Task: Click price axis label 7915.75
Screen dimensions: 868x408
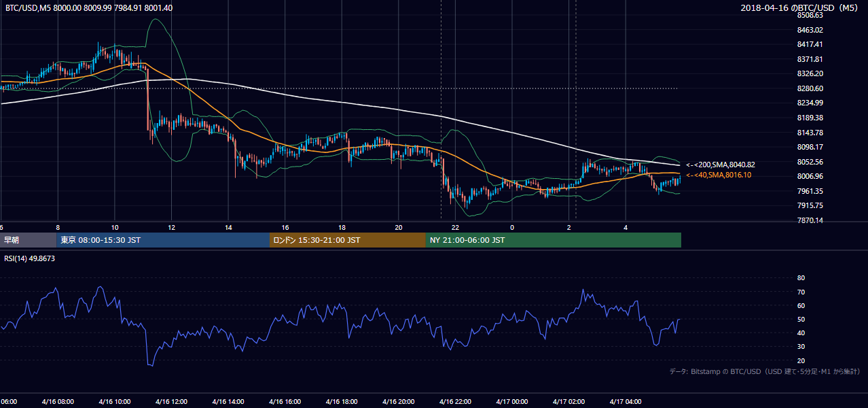Action: 810,205
